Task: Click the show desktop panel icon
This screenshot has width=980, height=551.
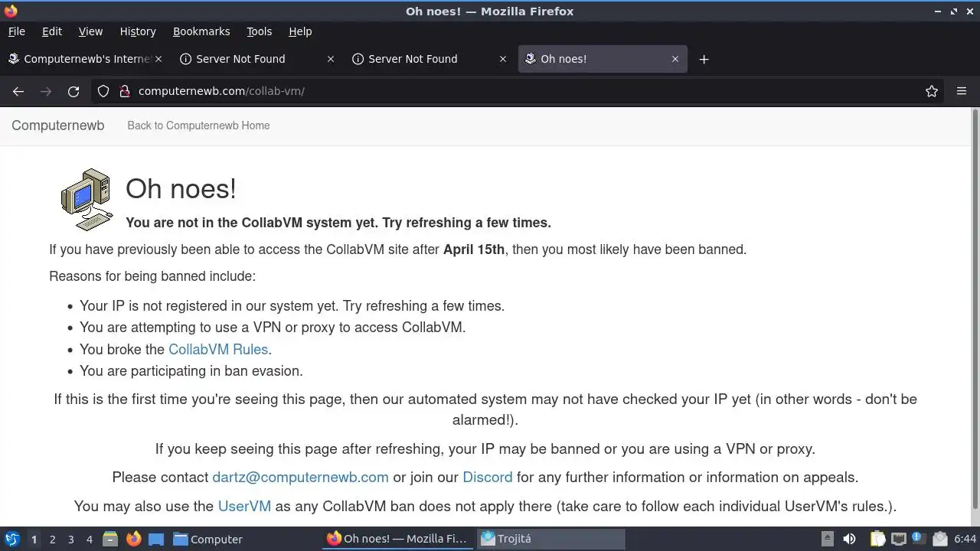Action: pos(156,540)
